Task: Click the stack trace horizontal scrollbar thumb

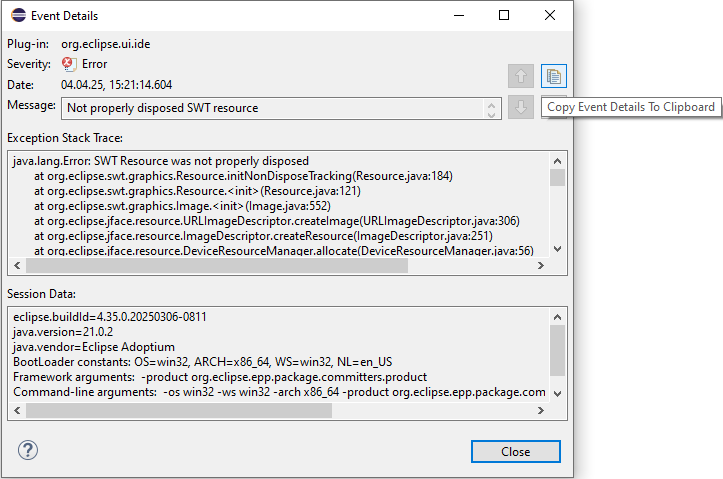Action: click(x=215, y=266)
